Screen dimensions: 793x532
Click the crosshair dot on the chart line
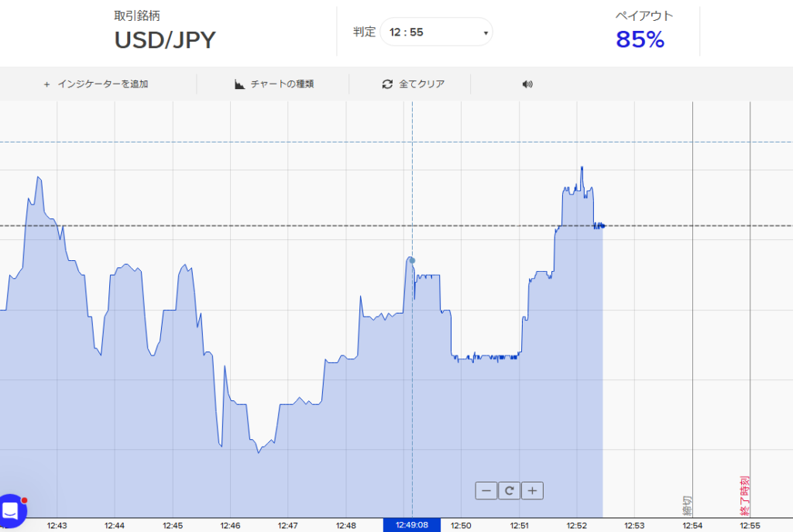click(412, 260)
